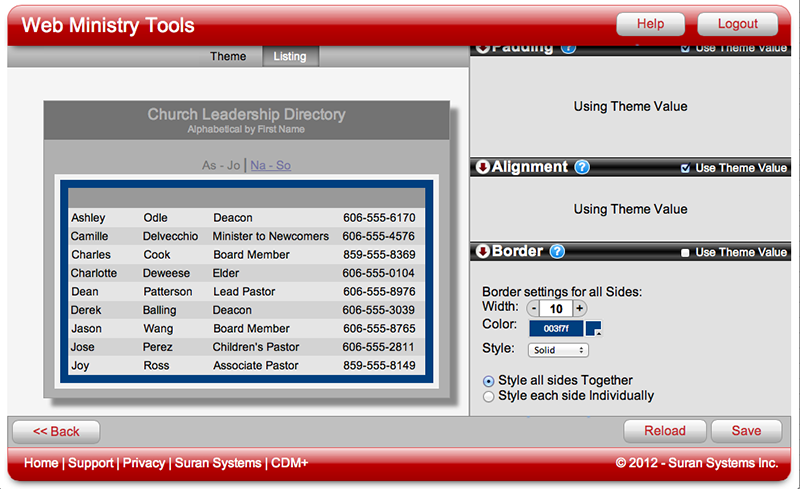Select Style all sides Together
The image size is (800, 489).
[488, 381]
